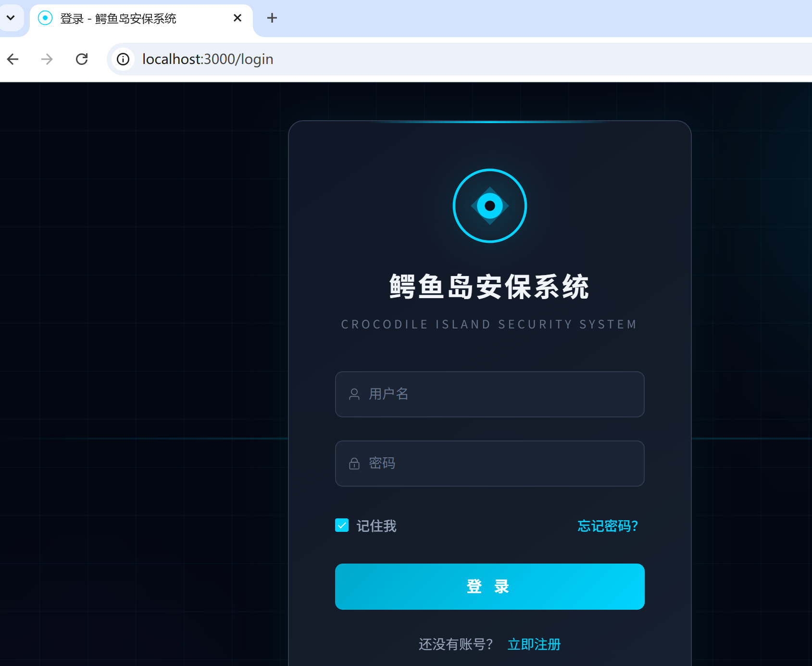The width and height of the screenshot is (812, 666).
Task: Open the 立即注册 registration link
Action: click(534, 644)
